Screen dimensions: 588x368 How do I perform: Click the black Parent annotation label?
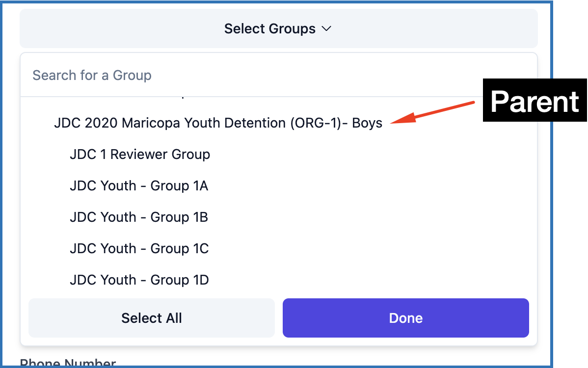click(x=534, y=101)
